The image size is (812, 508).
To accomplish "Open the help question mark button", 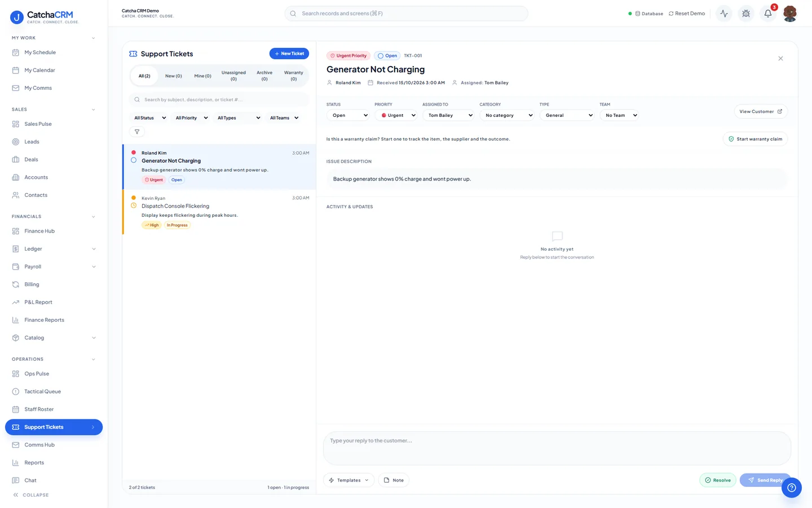I will pyautogui.click(x=792, y=488).
